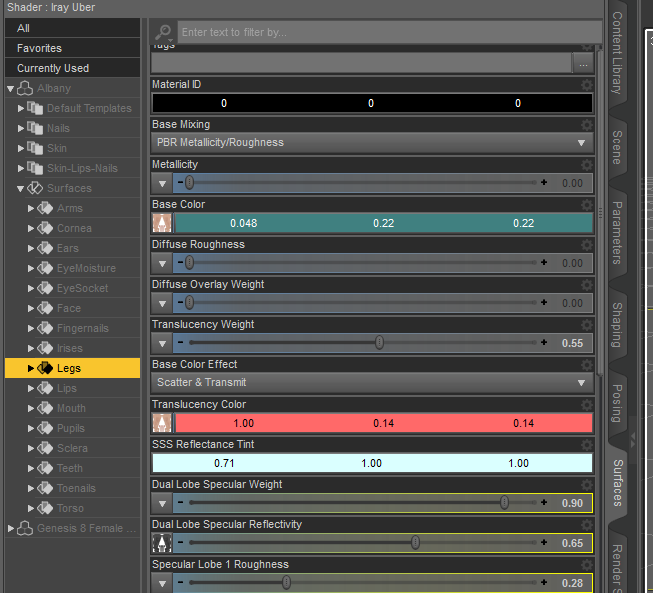Open the Base Color Effect settings gear
The width and height of the screenshot is (653, 593).
pos(587,365)
